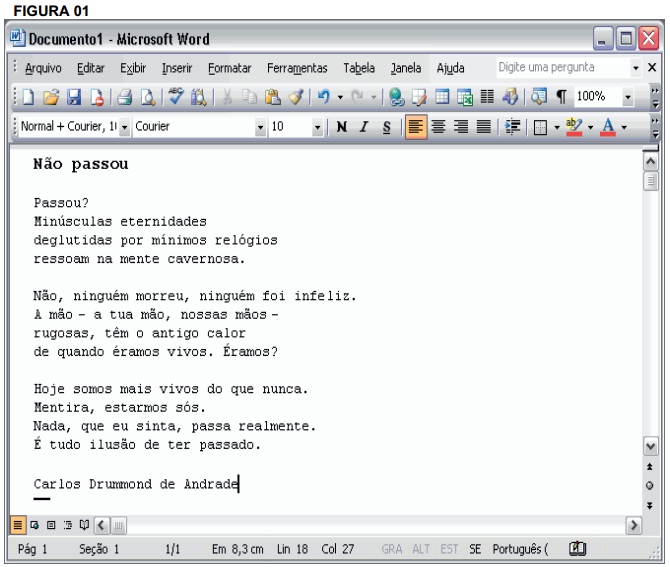Image resolution: width=670 pixels, height=567 pixels.
Task: Click horizontal scrollbar right arrow
Action: click(x=634, y=525)
